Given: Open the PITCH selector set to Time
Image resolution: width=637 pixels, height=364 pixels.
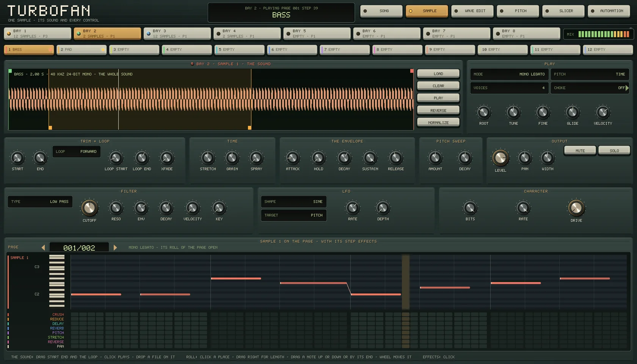Looking at the screenshot, I should (x=590, y=74).
